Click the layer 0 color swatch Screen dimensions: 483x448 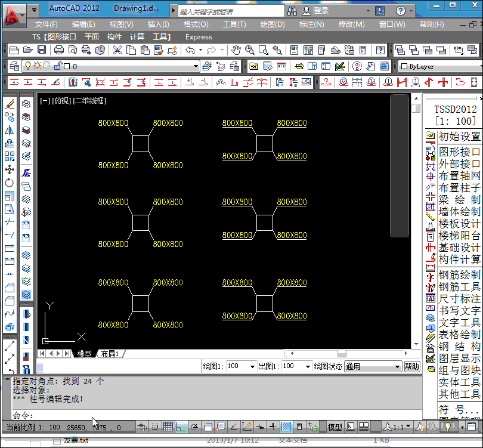click(x=67, y=66)
